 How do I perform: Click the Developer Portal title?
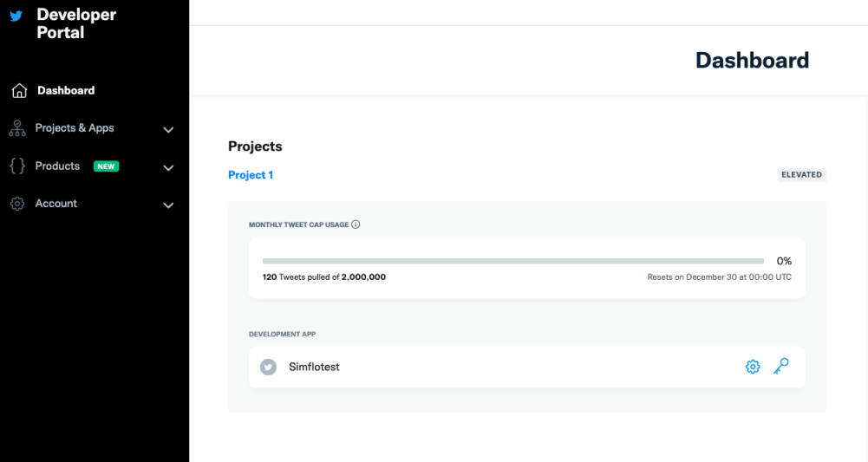point(76,23)
